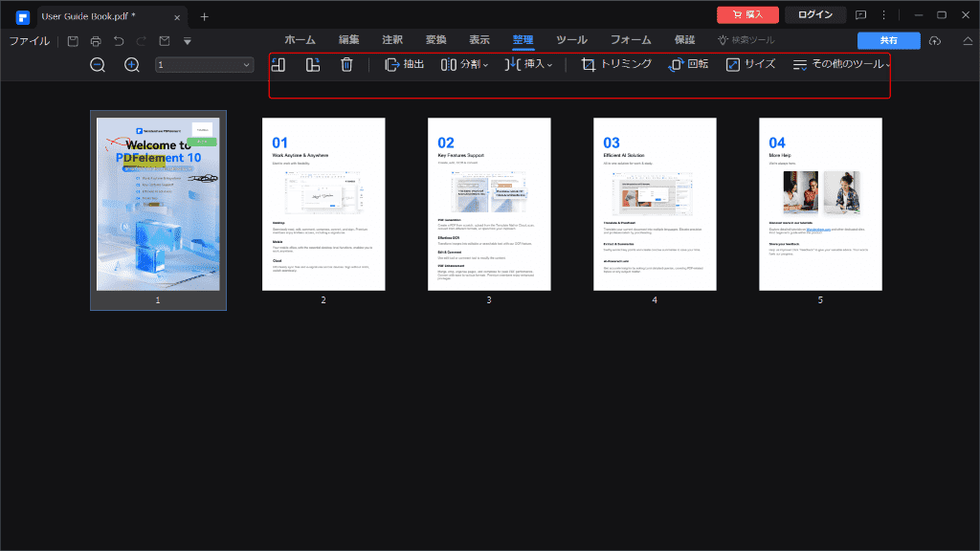Open the 分割 split dropdown
The height and width of the screenshot is (551, 980).
point(464,64)
